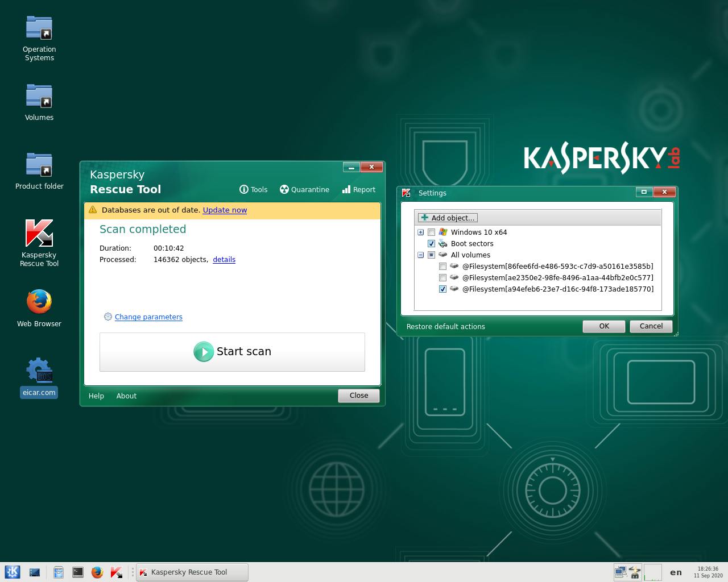
Task: Click the 146362 objects processed text
Action: pos(180,260)
